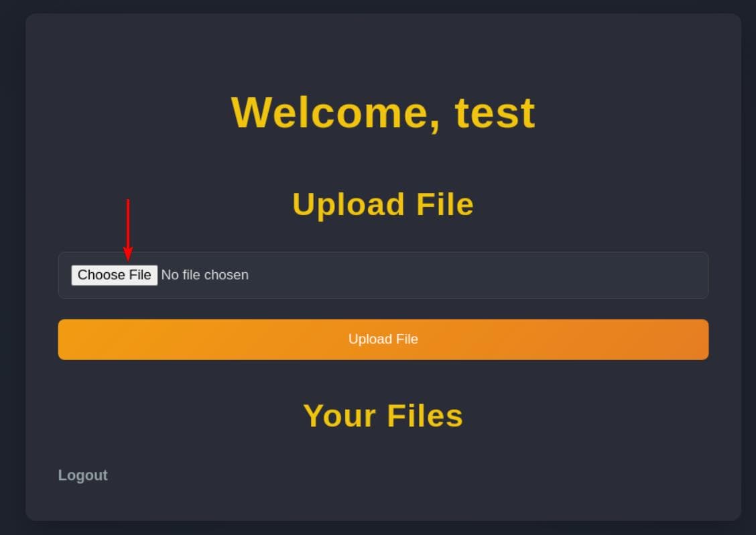
Task: Click the arrowhead pointing at Choose File
Action: coord(128,253)
